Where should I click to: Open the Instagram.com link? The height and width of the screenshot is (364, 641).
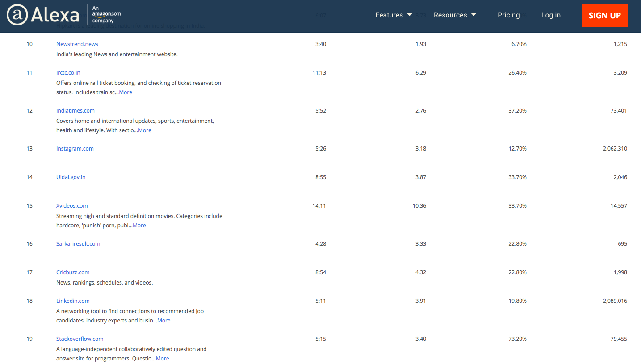[75, 148]
